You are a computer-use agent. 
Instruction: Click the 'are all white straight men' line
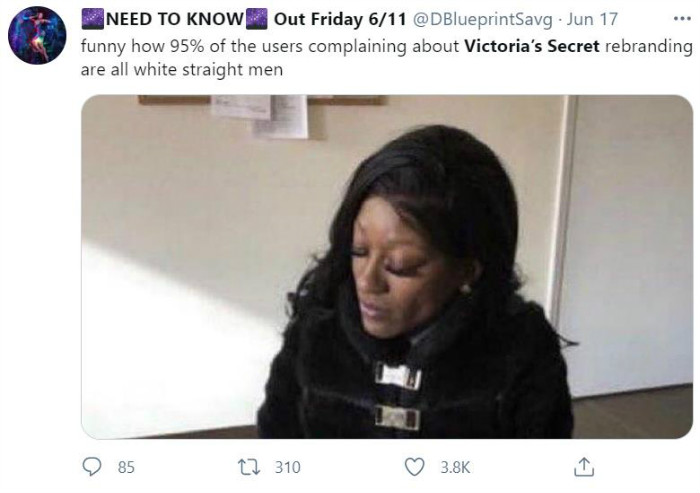coord(182,70)
